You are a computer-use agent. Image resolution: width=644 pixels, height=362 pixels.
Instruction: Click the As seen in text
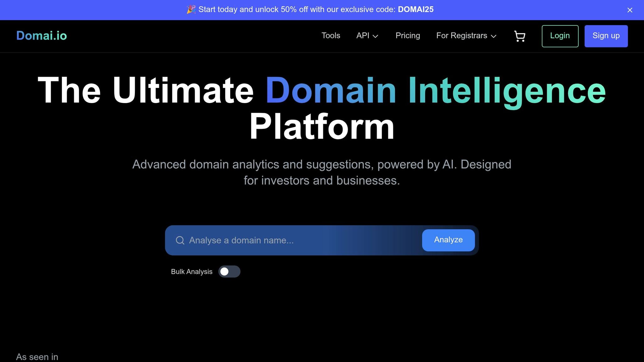[x=37, y=357]
